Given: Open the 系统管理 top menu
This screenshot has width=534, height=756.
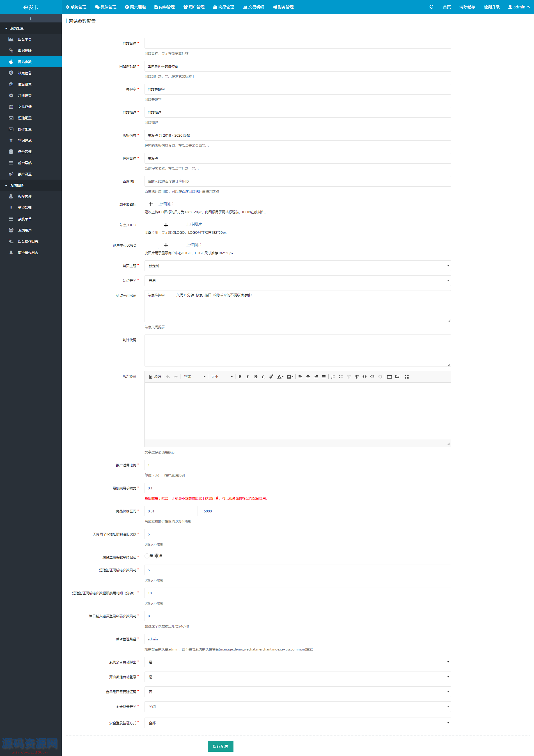Looking at the screenshot, I should tap(76, 7).
